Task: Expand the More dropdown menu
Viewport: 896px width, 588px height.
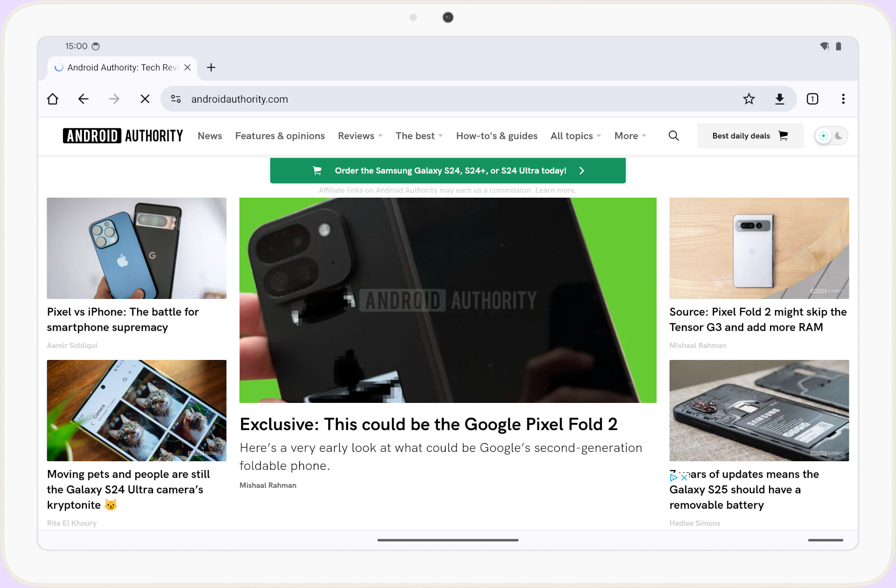Action: [x=630, y=136]
